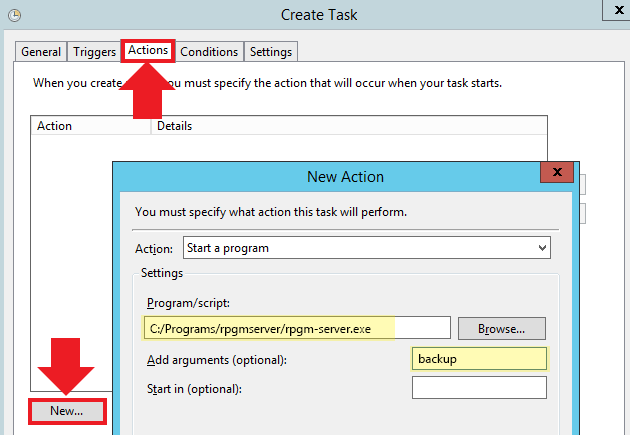
Task: Switch to the General tab
Action: [41, 52]
